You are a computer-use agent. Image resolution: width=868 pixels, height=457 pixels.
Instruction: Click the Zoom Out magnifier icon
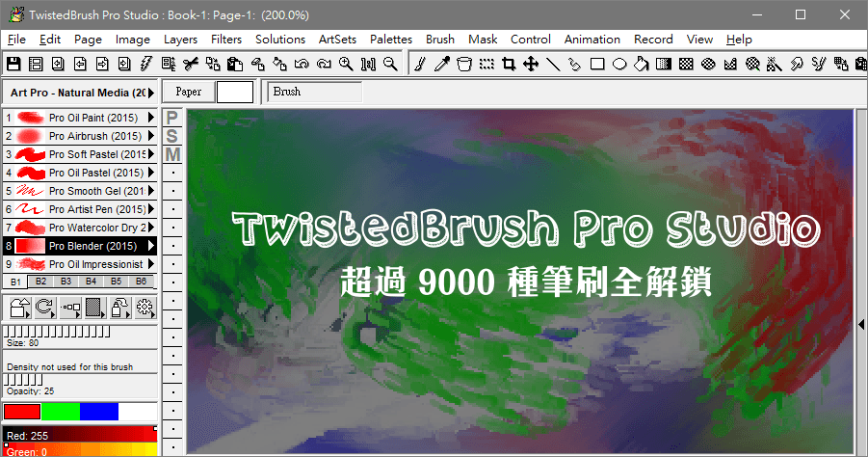pyautogui.click(x=390, y=64)
